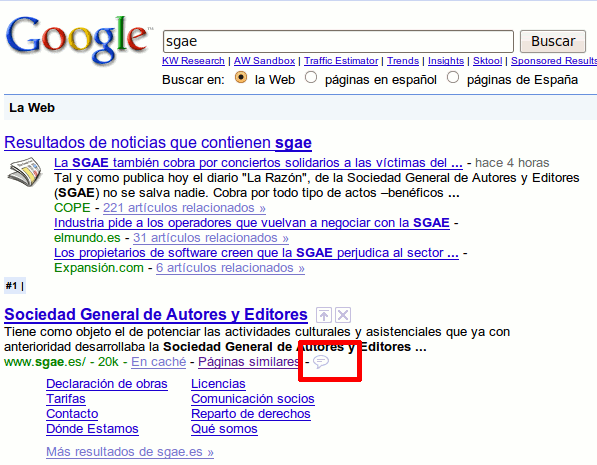Screen dimensions: 597x465
Task: Click the promote result up-arrow icon
Action: point(324,315)
